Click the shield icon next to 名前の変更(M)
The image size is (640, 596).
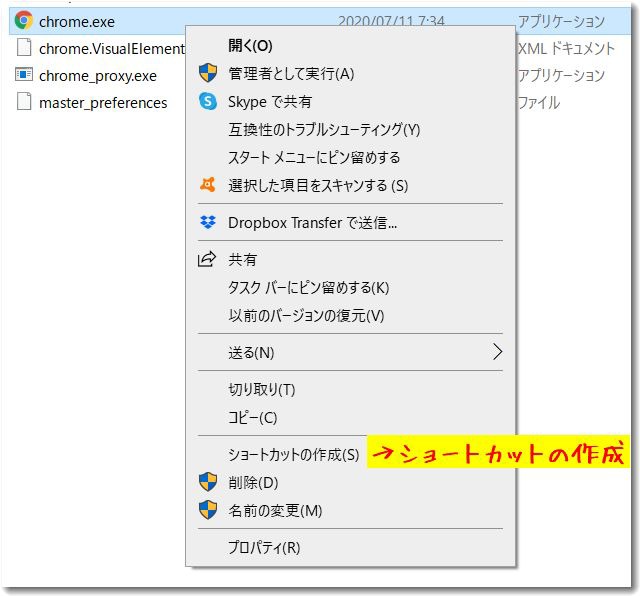pos(208,510)
